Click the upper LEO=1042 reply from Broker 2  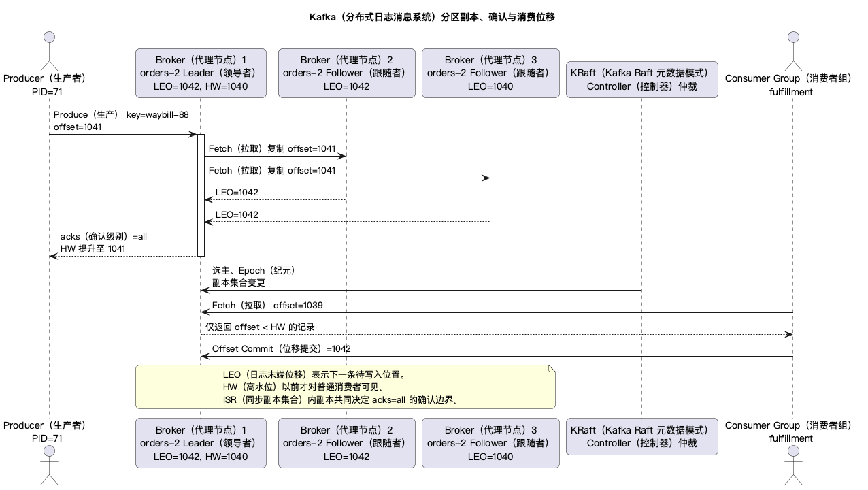[x=237, y=193]
